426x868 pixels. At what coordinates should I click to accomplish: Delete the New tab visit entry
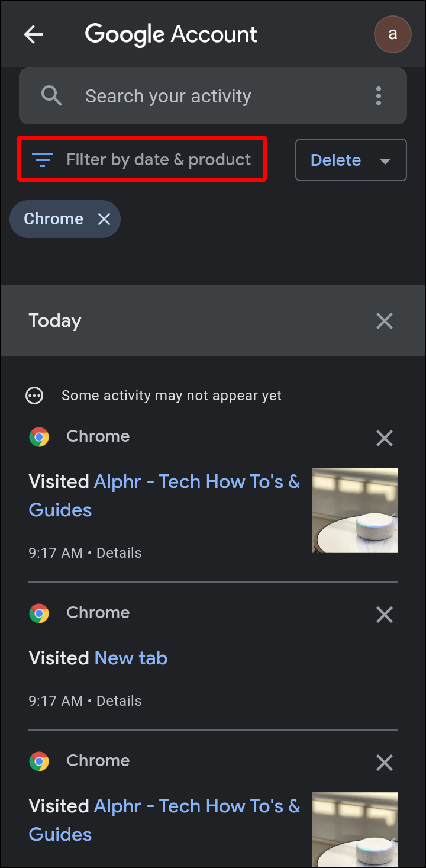click(385, 615)
